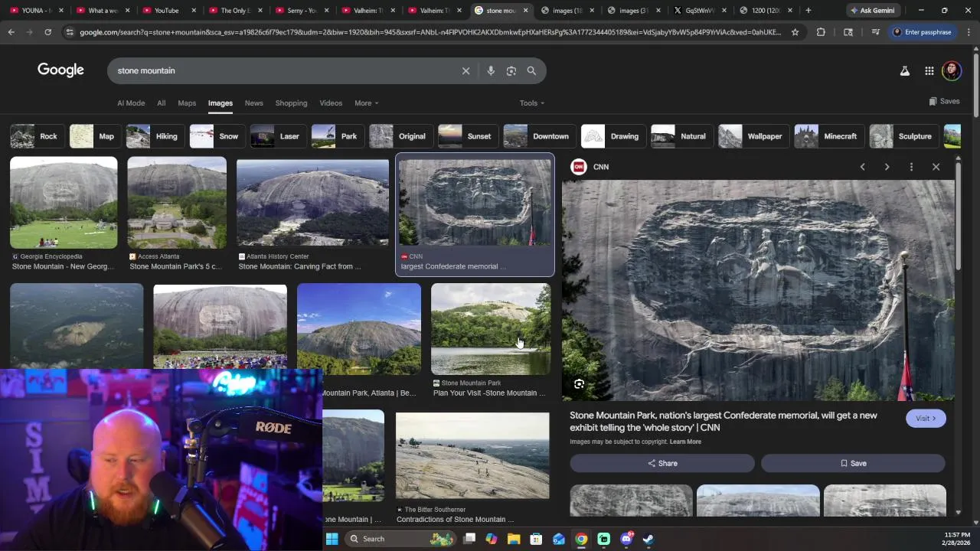Click the Learn More copyright link
Viewport: 980px width, 551px height.
[x=685, y=442]
